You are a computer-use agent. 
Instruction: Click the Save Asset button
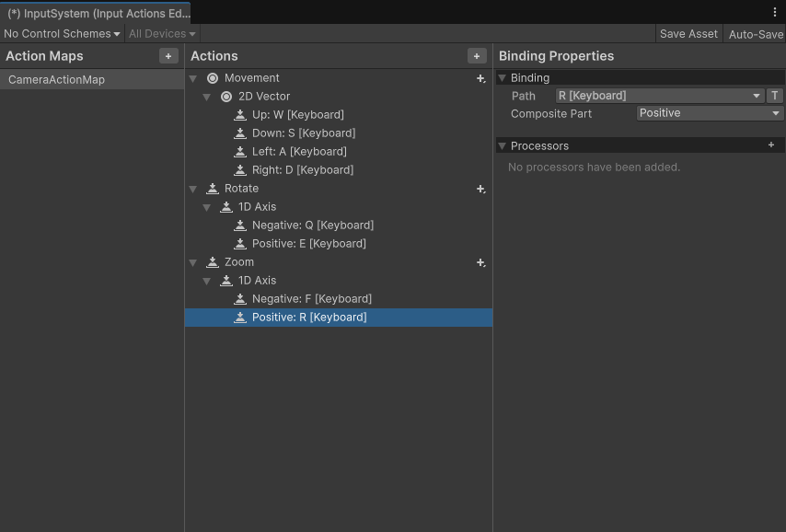688,34
